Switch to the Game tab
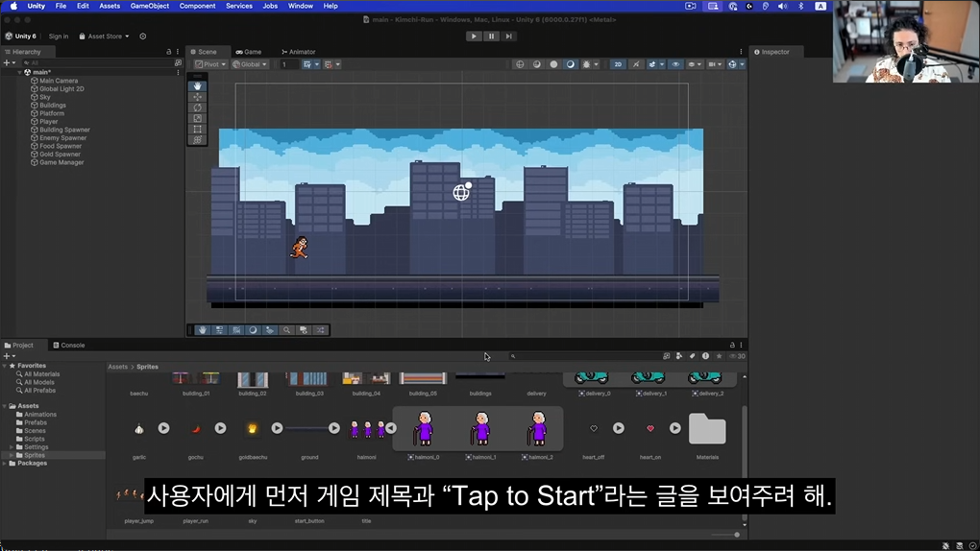The width and height of the screenshot is (980, 551). point(249,52)
